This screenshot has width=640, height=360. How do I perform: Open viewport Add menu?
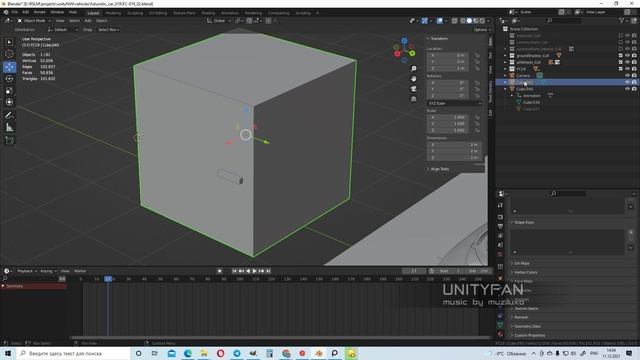click(x=88, y=20)
